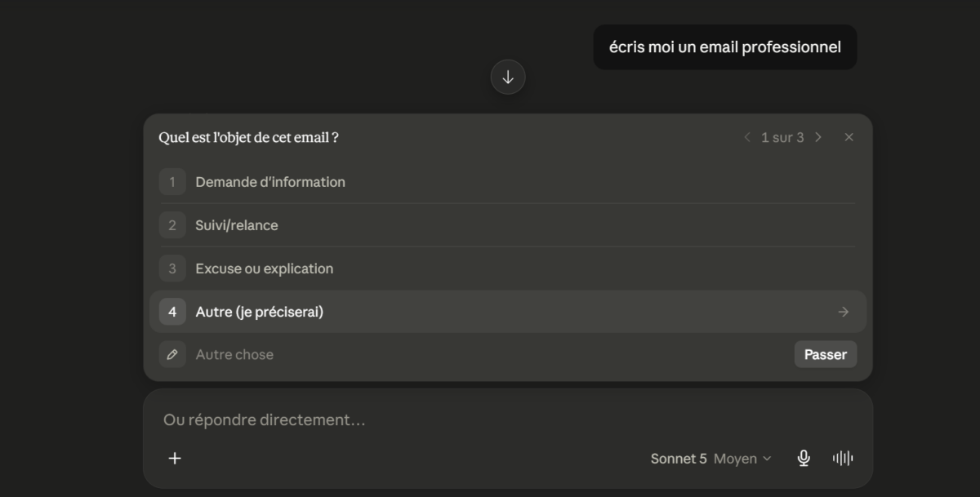Select option Suivi/relance
The width and height of the screenshot is (980, 497).
pyautogui.click(x=508, y=225)
